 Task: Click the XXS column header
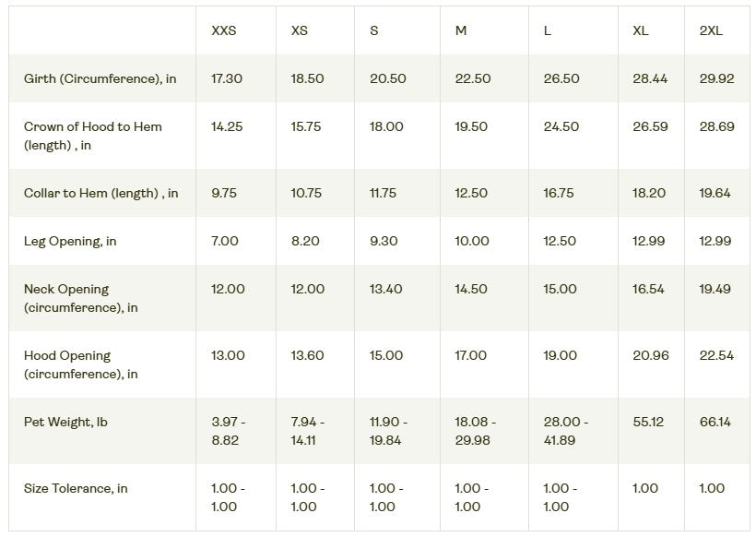tap(224, 30)
